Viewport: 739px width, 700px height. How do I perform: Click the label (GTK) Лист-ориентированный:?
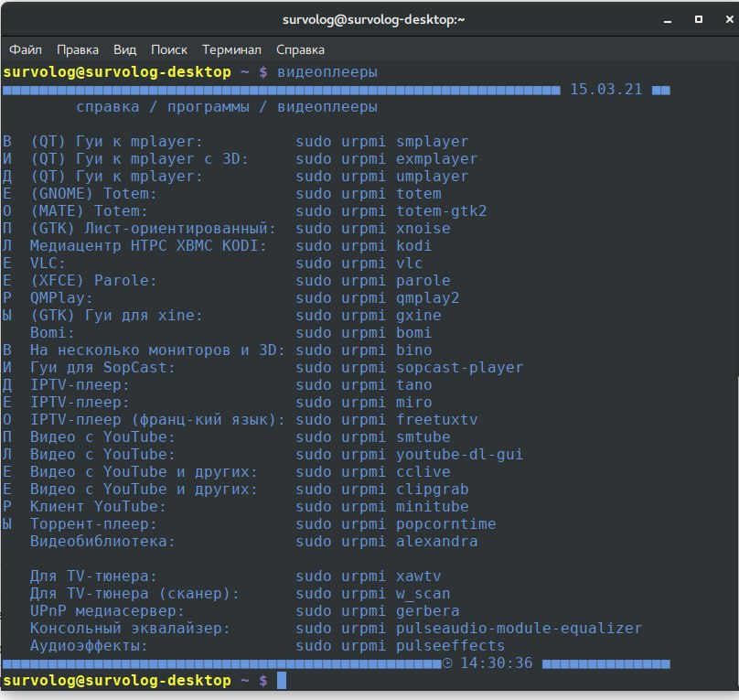click(153, 229)
